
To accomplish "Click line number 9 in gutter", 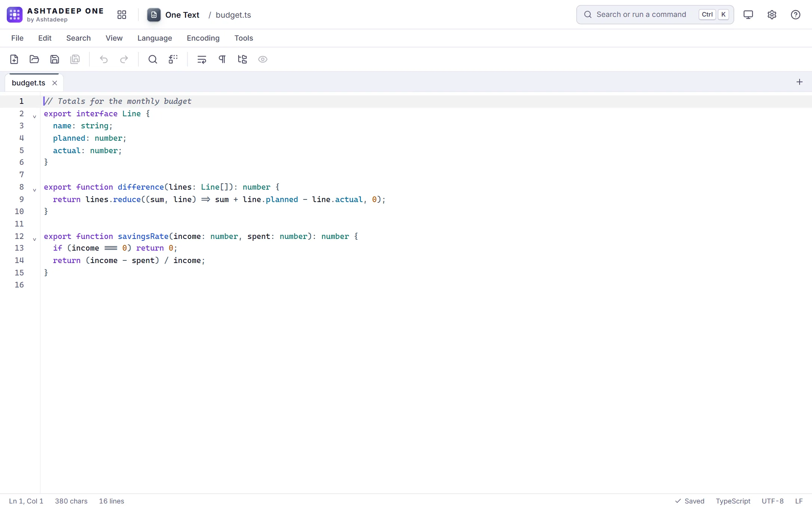I will (21, 199).
